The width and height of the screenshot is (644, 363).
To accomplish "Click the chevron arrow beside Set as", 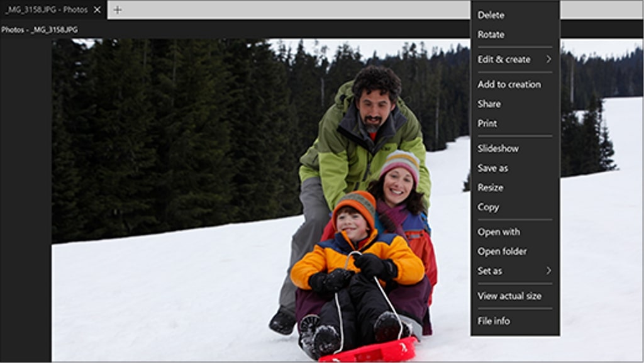I will [x=548, y=271].
